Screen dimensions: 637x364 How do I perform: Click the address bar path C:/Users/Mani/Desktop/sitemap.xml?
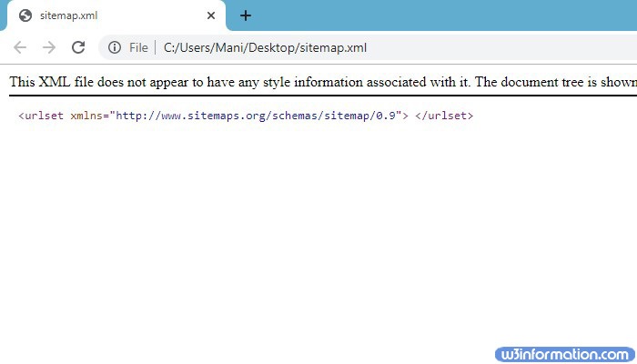click(x=265, y=47)
